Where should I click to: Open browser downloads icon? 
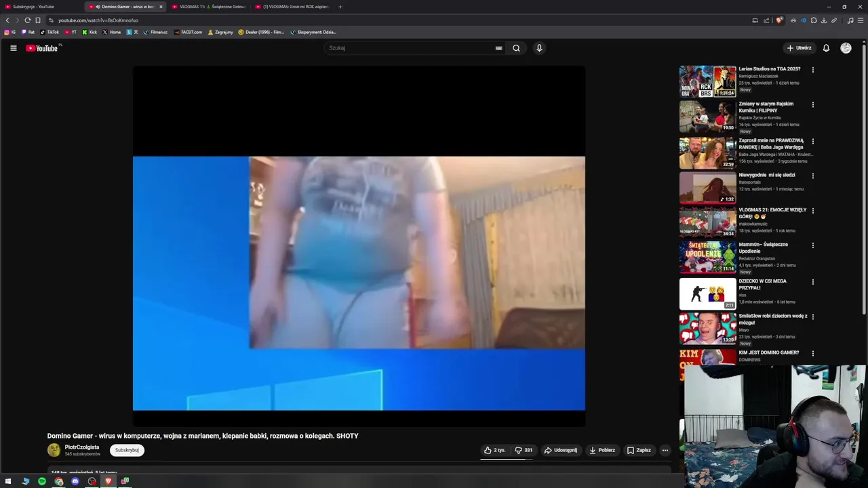[x=824, y=20]
